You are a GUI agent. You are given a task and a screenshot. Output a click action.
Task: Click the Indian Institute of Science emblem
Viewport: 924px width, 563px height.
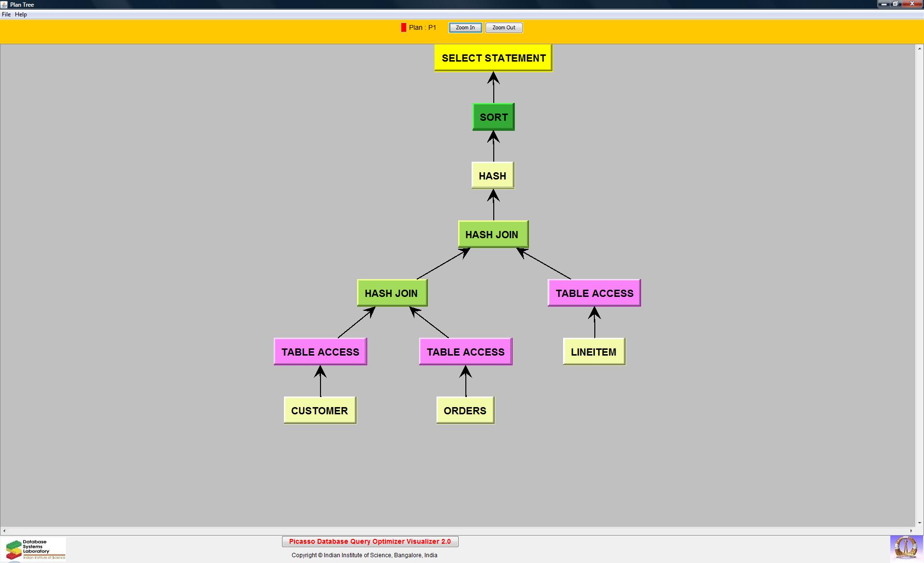click(x=906, y=548)
